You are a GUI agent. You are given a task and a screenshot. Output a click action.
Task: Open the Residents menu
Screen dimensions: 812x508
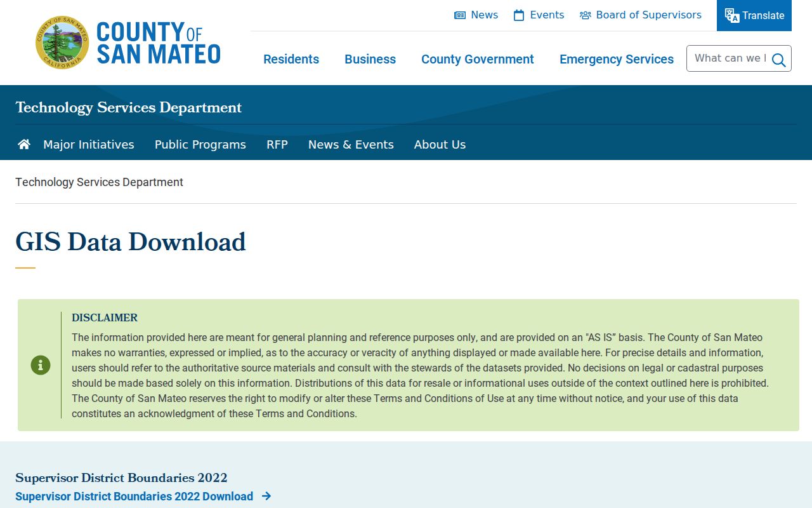[x=291, y=59]
